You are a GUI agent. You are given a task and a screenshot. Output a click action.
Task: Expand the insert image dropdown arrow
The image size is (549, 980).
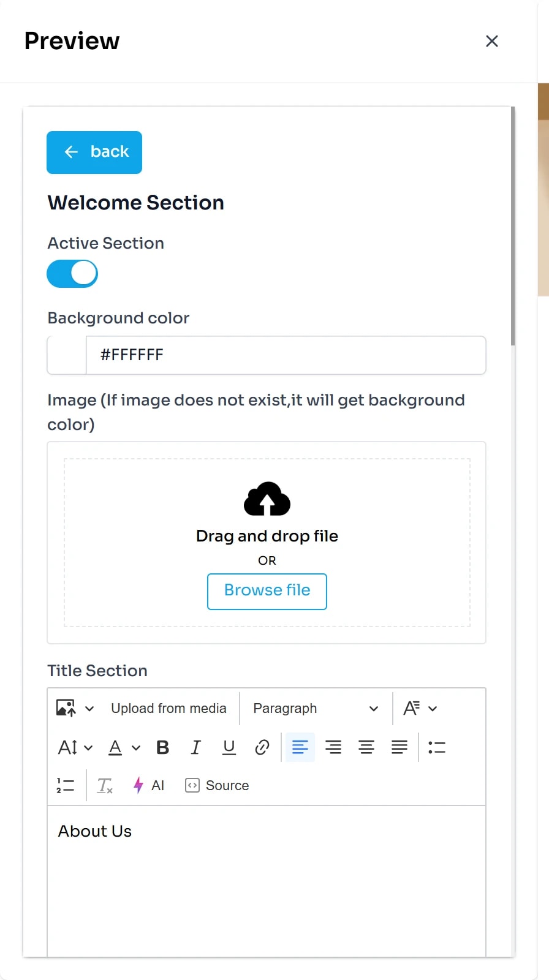(89, 709)
